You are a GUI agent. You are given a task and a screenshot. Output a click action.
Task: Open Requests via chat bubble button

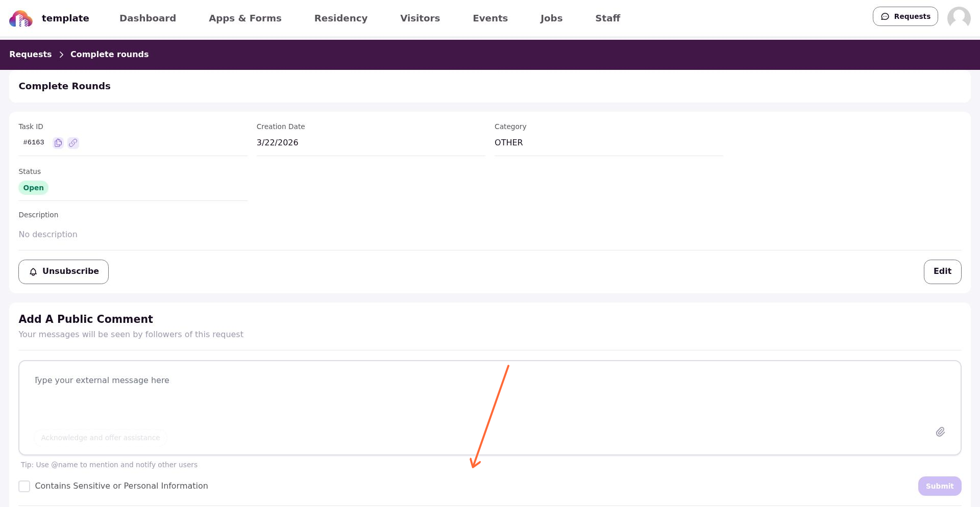905,16
